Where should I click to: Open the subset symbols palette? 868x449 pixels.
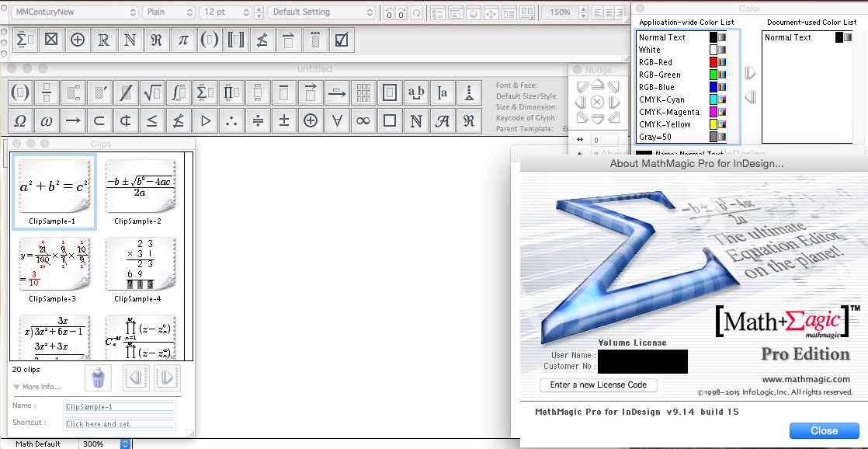click(x=99, y=120)
